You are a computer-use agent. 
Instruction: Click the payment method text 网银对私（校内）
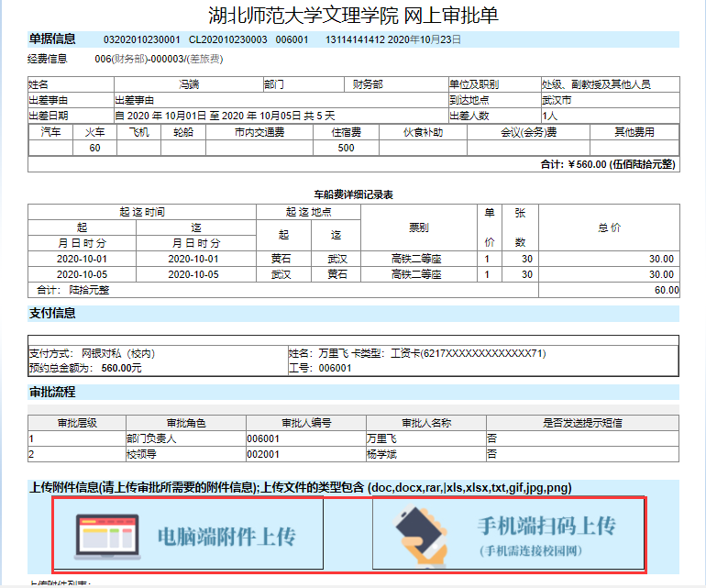pyautogui.click(x=118, y=353)
